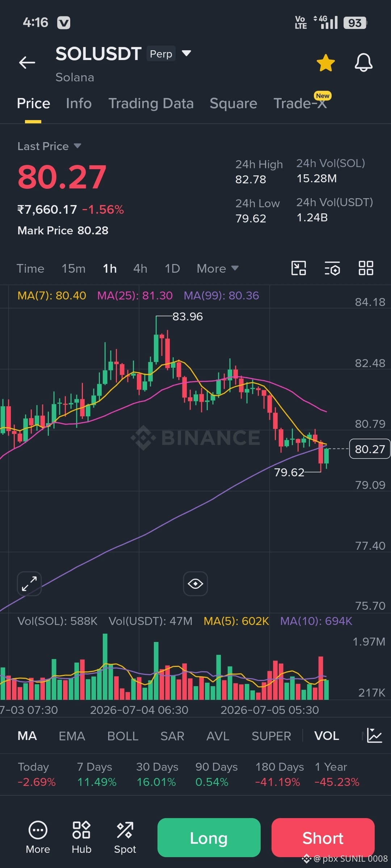Open the Hub icon
Viewport: 391px width, 868px height.
pos(81,838)
